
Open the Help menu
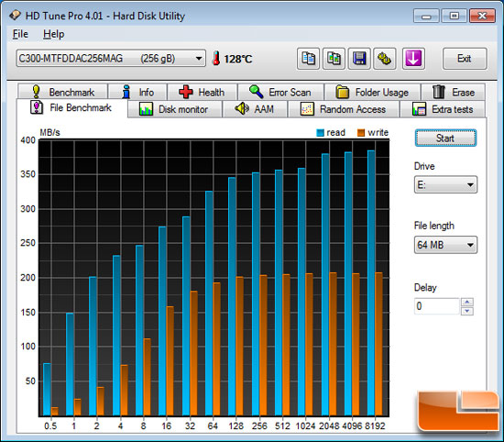coord(54,34)
